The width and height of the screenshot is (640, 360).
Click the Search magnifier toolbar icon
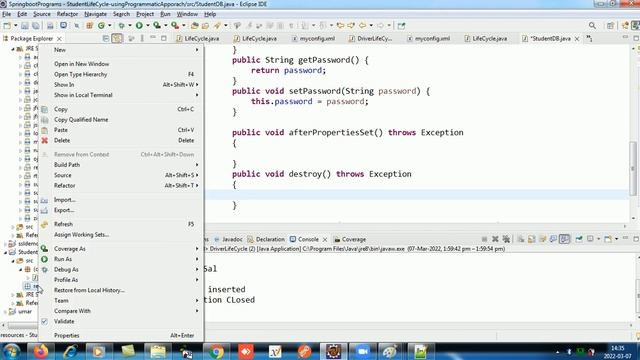pos(592,25)
